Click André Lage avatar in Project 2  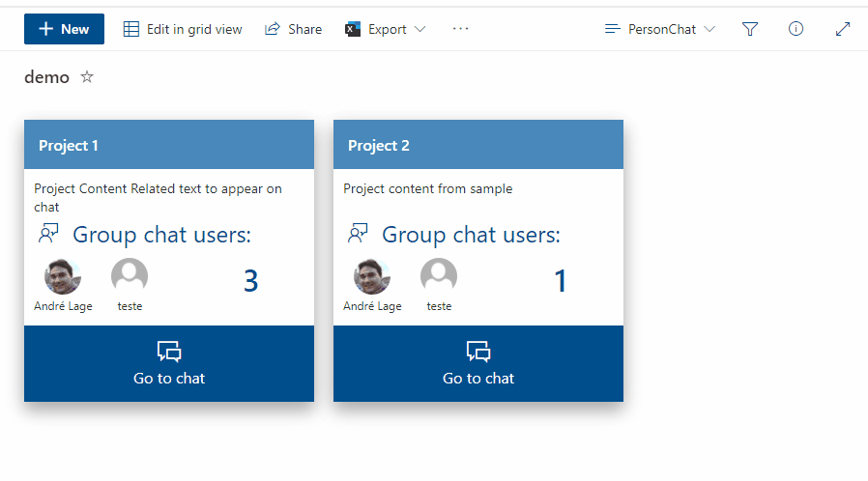coord(372,276)
